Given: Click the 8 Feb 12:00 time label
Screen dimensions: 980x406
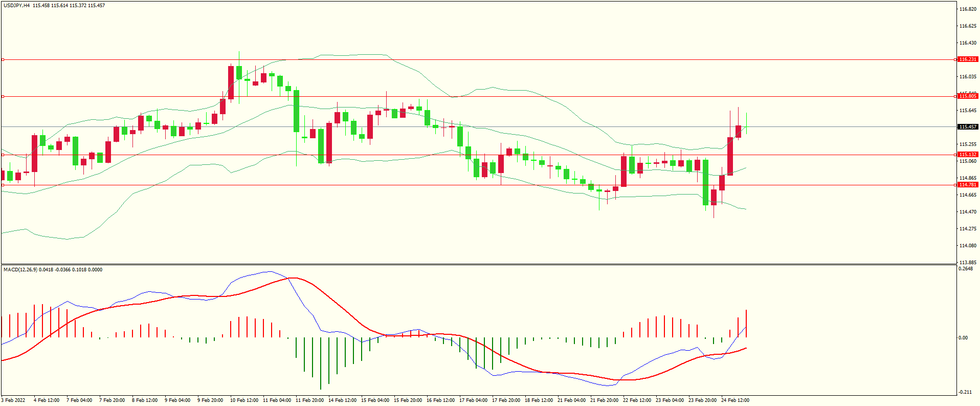Looking at the screenshot, I should (x=145, y=400).
